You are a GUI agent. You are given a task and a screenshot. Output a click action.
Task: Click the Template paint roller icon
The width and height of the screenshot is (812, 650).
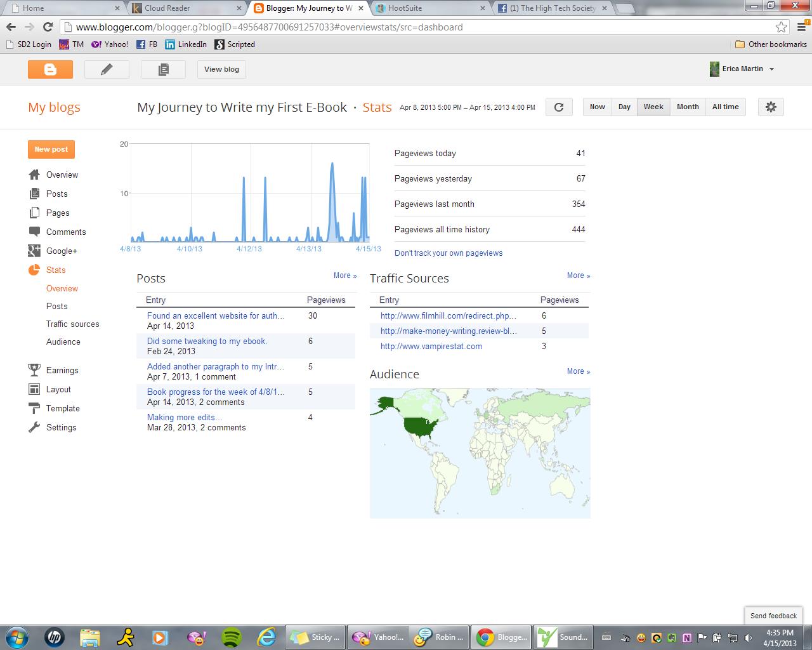pos(34,408)
